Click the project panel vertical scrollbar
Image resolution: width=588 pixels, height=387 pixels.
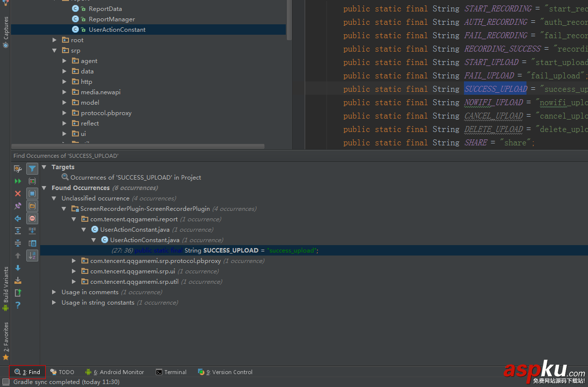click(289, 20)
